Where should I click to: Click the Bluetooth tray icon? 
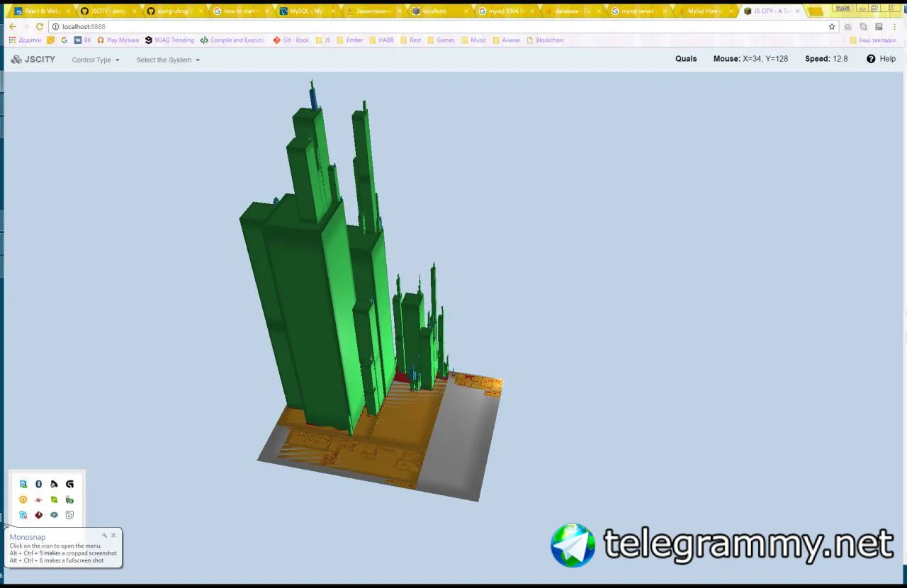(x=39, y=484)
